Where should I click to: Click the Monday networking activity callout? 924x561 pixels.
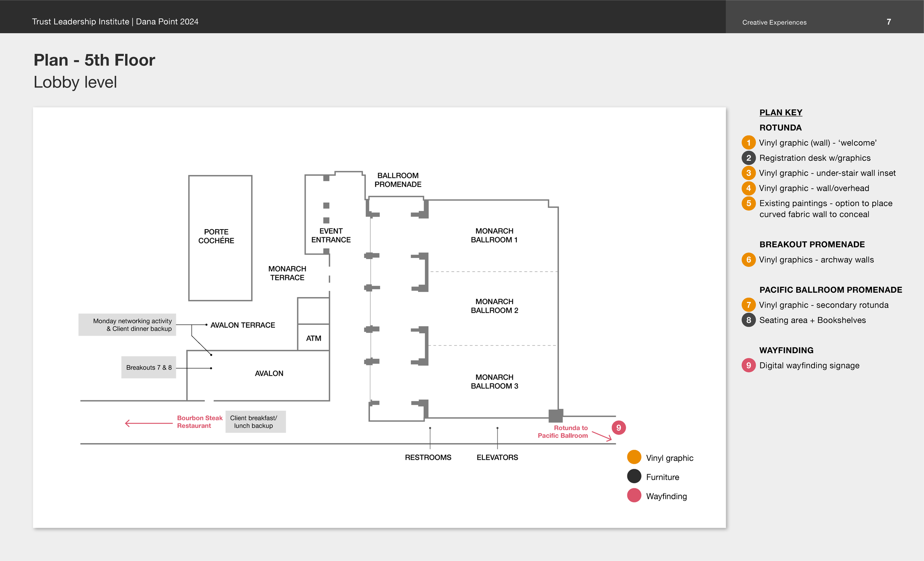(x=127, y=325)
